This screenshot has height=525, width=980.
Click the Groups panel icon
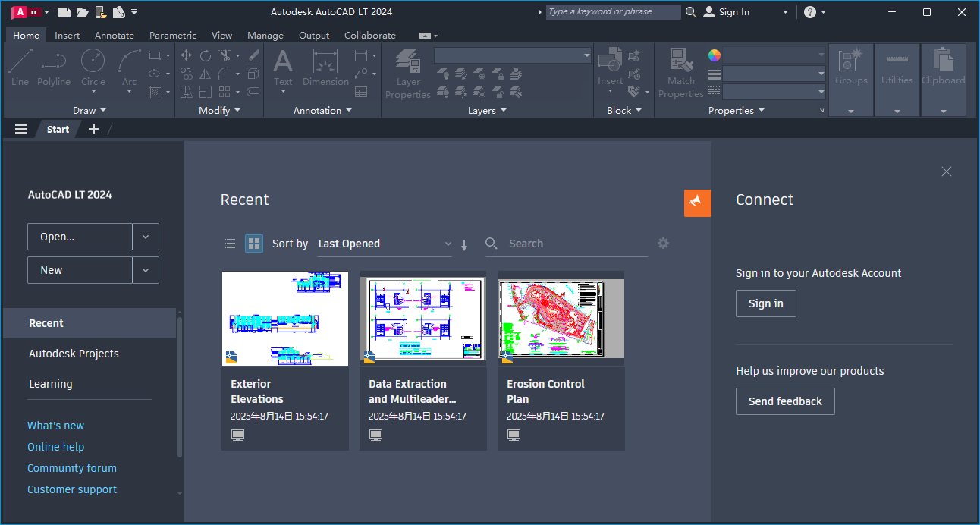850,68
